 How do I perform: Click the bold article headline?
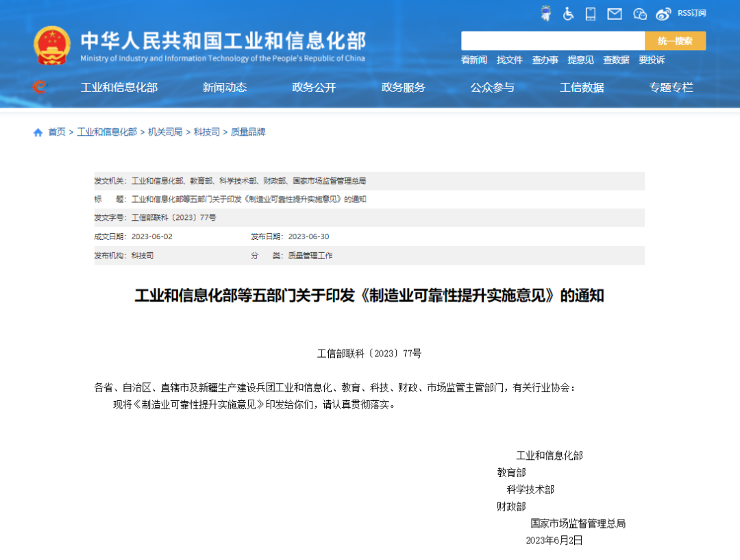click(x=369, y=295)
